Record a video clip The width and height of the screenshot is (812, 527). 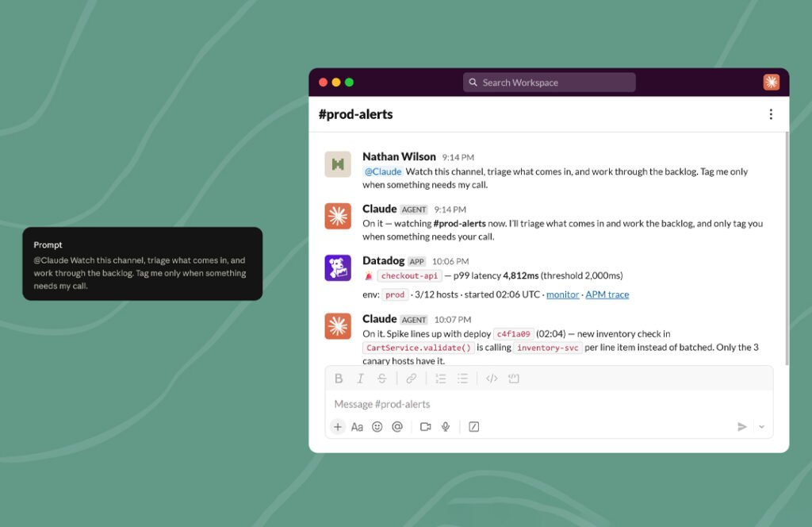426,427
